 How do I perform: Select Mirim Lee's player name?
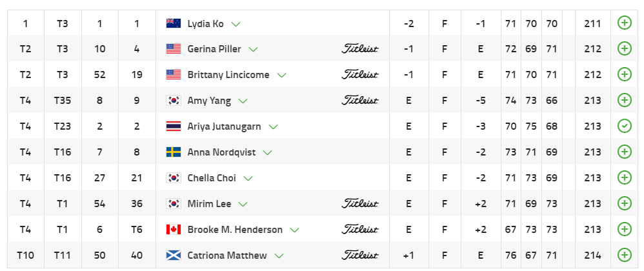pos(210,204)
